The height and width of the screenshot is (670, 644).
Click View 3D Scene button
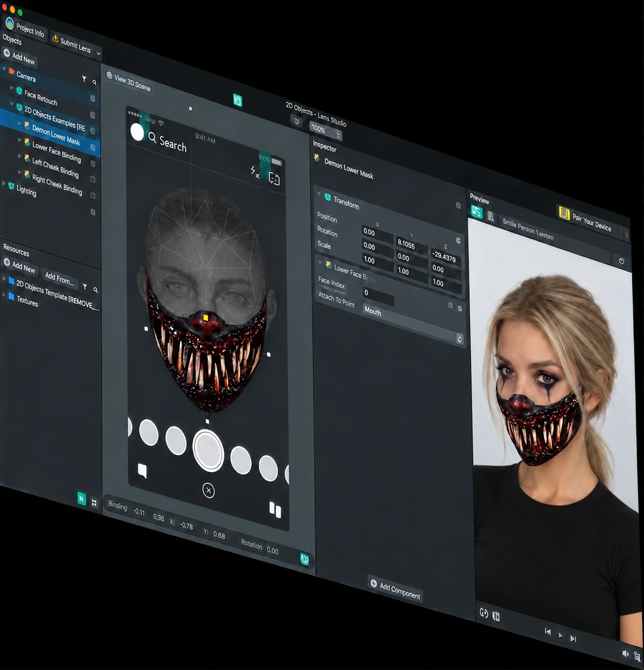(x=129, y=82)
